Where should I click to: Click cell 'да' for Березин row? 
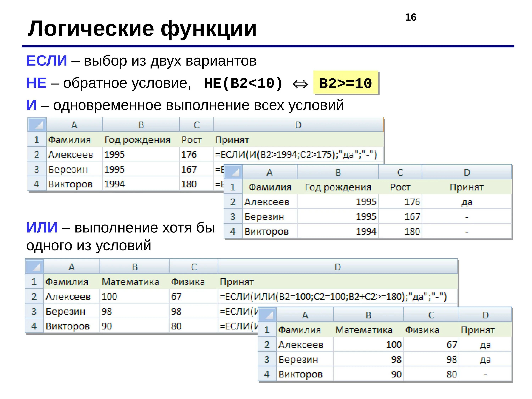485,360
